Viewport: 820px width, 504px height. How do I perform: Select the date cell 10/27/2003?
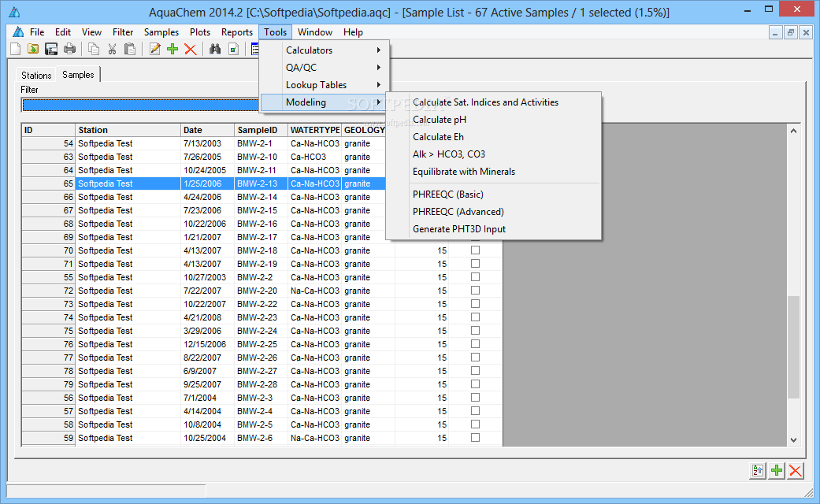[207, 277]
